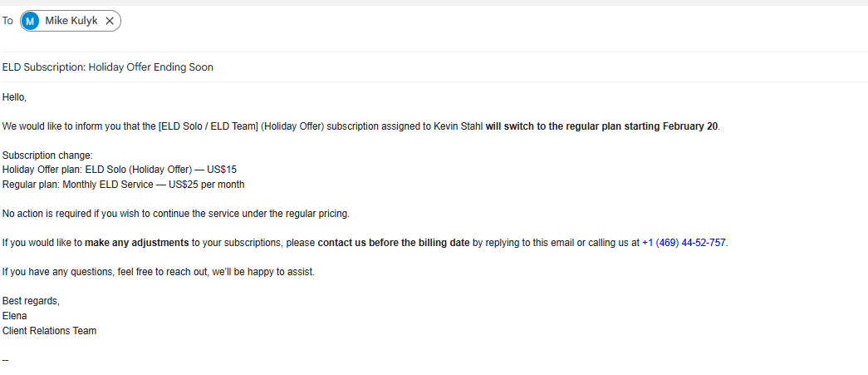Click the feel free to reach out sentence
The height and width of the screenshot is (375, 868).
(x=159, y=272)
